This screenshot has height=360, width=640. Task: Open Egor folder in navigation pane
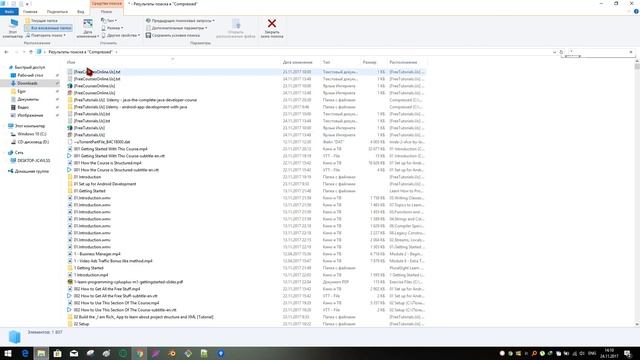(x=21, y=91)
